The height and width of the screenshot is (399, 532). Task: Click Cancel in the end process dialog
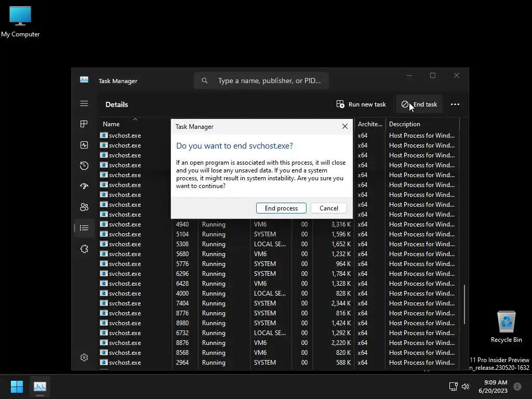[328, 208]
